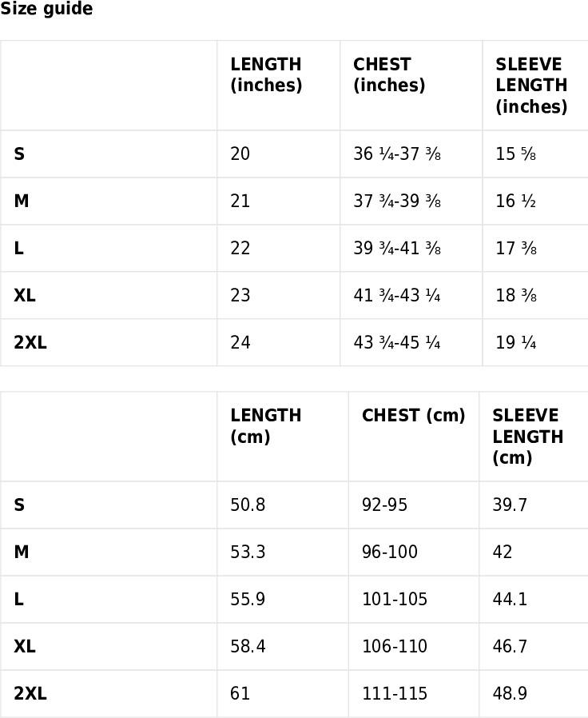This screenshot has height=718, width=588.
Task: Click the Size guide heading
Action: pos(46,9)
